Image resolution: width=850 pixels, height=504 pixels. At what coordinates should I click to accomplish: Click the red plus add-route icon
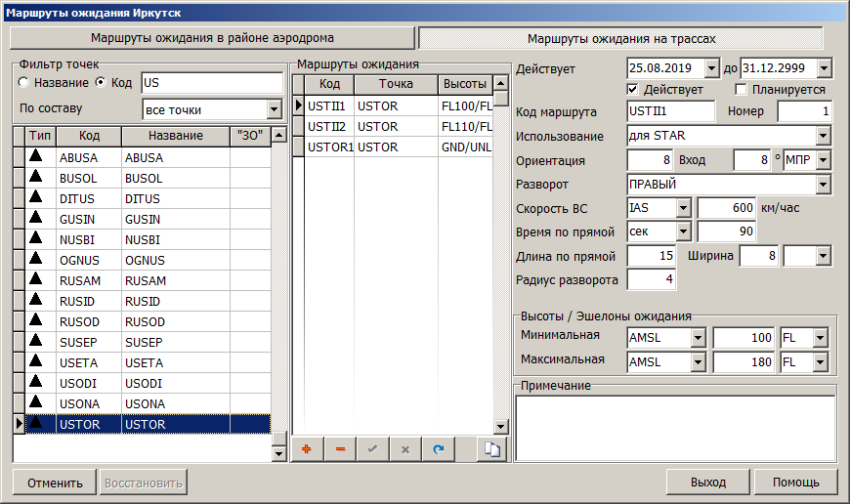307,448
